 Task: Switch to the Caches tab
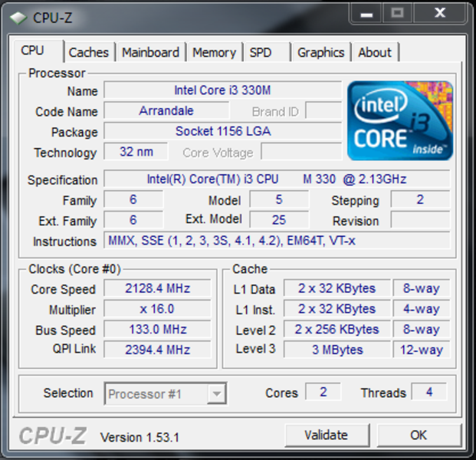pos(89,53)
